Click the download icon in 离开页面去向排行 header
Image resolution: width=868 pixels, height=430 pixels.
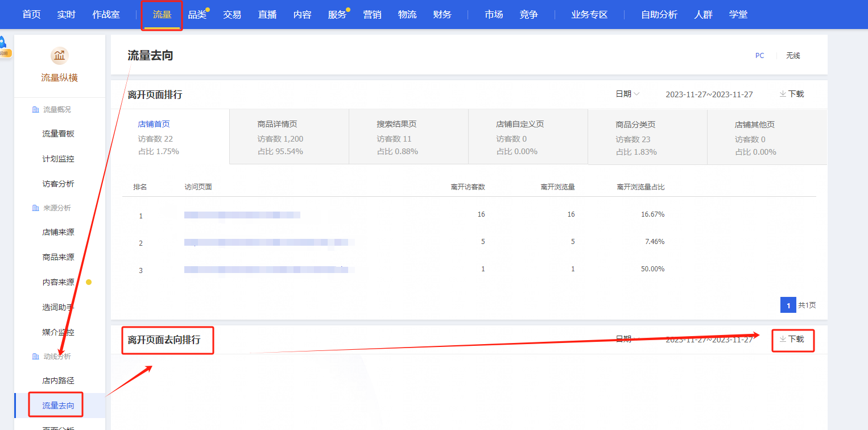(x=783, y=339)
